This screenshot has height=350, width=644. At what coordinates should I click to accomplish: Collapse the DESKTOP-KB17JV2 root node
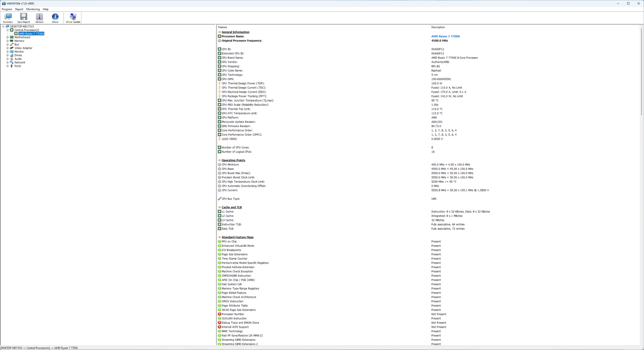click(x=3, y=26)
